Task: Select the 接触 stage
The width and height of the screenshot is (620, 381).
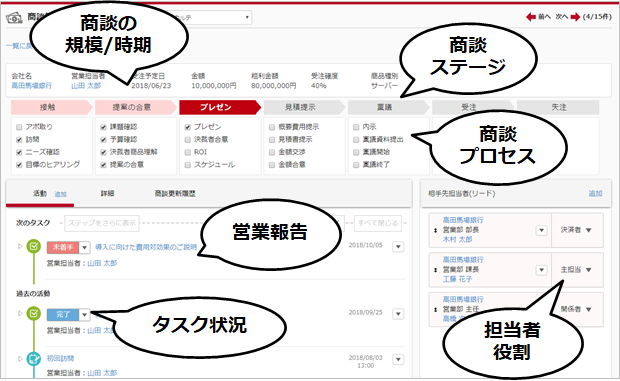Action: (x=51, y=107)
